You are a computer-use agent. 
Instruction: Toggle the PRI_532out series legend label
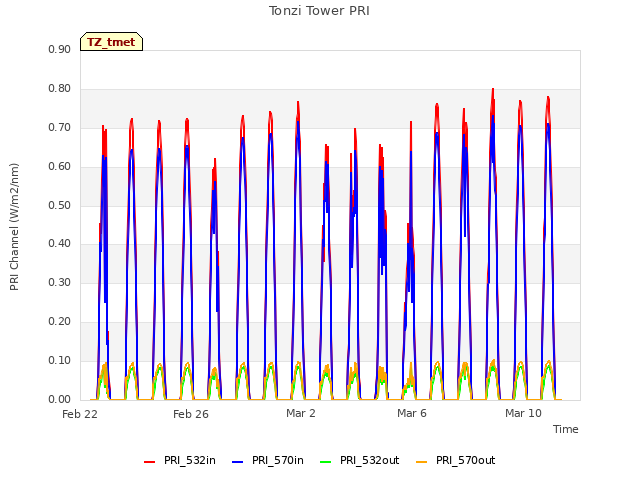tap(369, 460)
